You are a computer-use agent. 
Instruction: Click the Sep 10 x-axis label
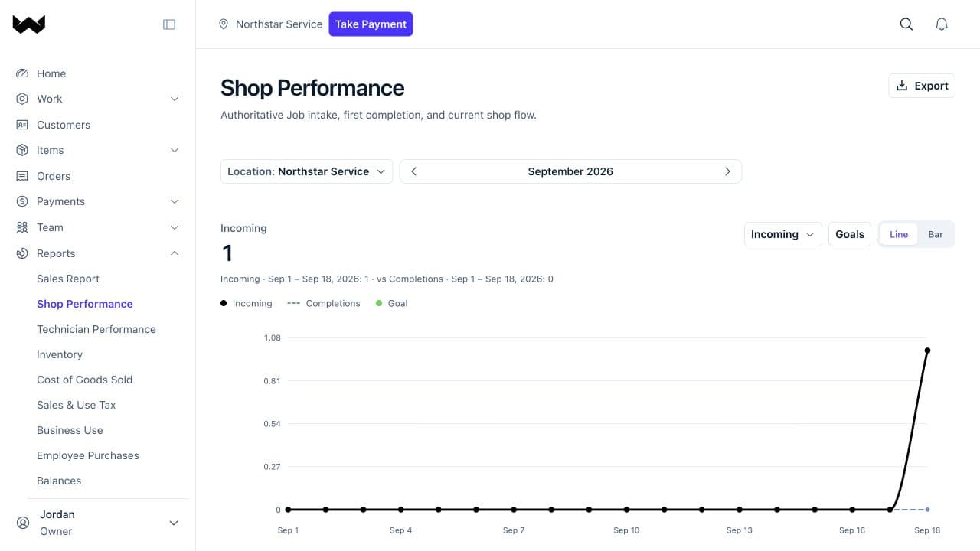[626, 530]
